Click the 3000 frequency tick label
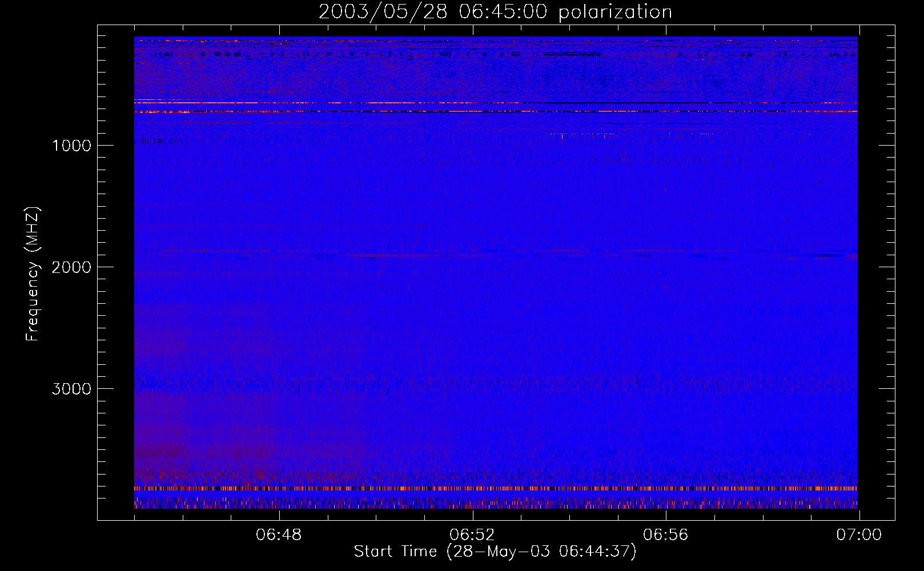924x571 pixels. (x=71, y=389)
